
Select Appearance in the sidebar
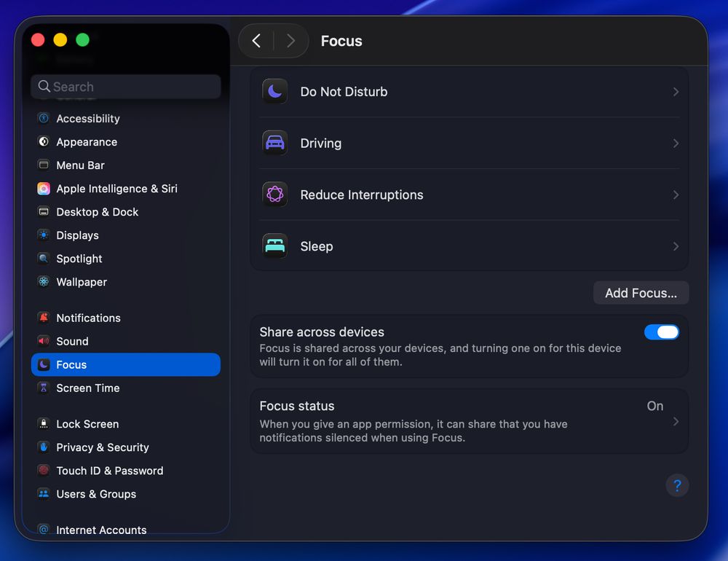(126, 142)
